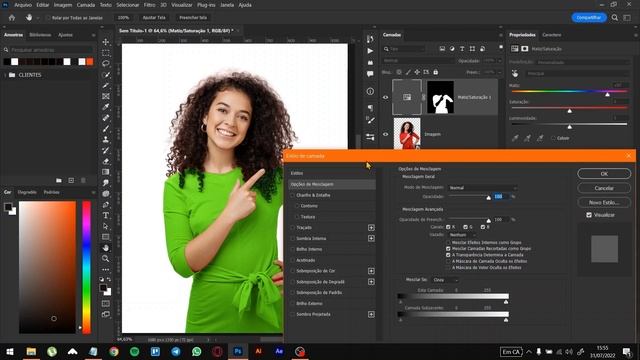Open the Search magnifier next to Compartilhar

(x=615, y=18)
